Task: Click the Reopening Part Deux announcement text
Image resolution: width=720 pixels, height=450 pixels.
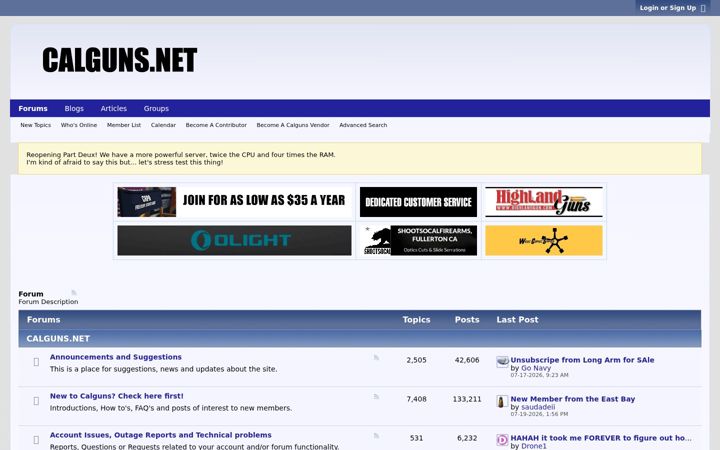Action: [181, 158]
